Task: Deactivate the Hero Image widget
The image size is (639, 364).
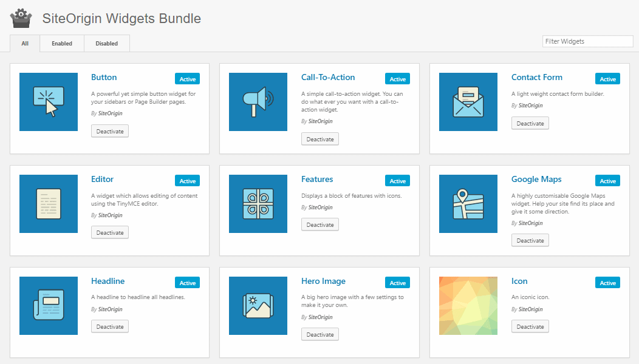Action: pos(320,335)
